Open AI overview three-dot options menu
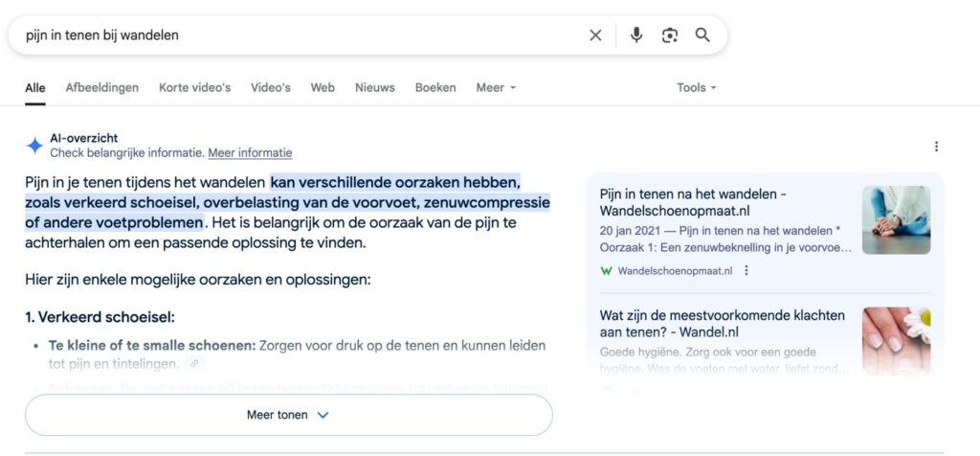Screen dimensions: 980x456 pos(936,147)
